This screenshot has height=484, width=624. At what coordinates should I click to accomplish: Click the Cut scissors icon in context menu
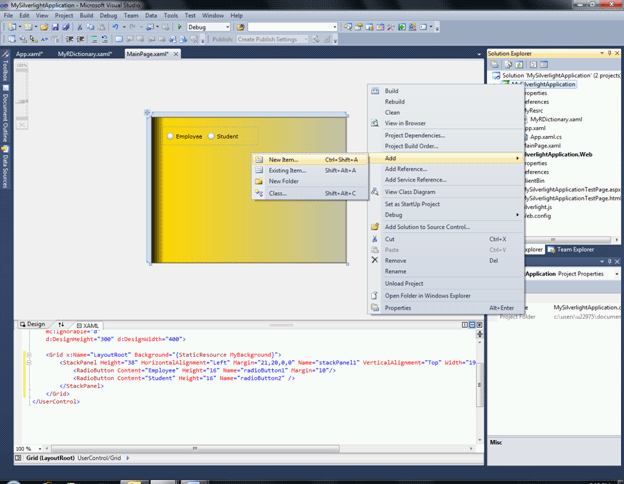375,239
